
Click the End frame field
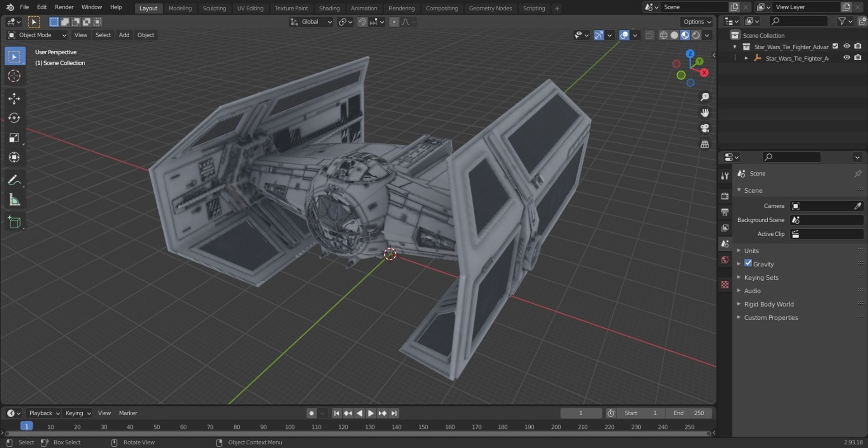pos(689,413)
